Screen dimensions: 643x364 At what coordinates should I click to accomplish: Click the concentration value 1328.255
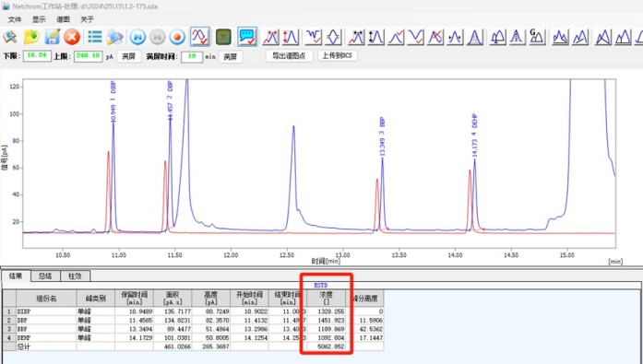coord(331,311)
